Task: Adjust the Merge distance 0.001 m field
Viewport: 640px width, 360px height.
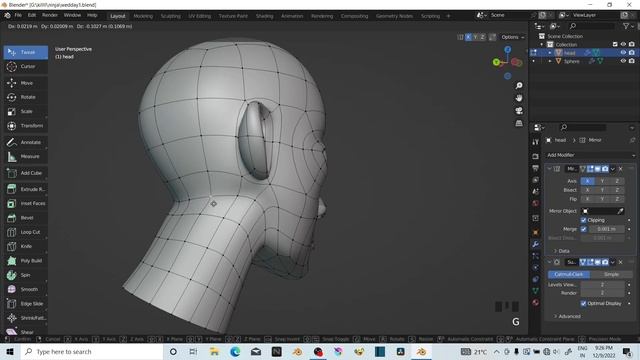Action: pos(606,229)
